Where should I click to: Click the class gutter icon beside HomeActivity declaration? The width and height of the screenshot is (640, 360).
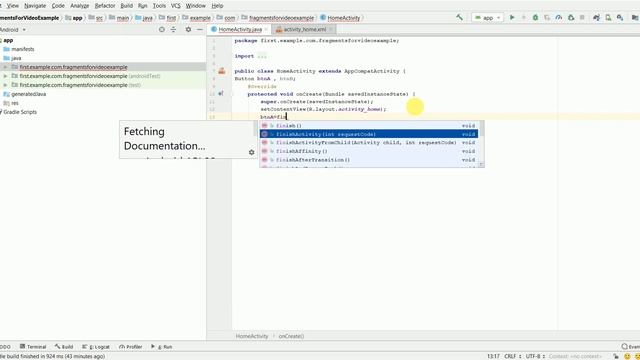[222, 71]
